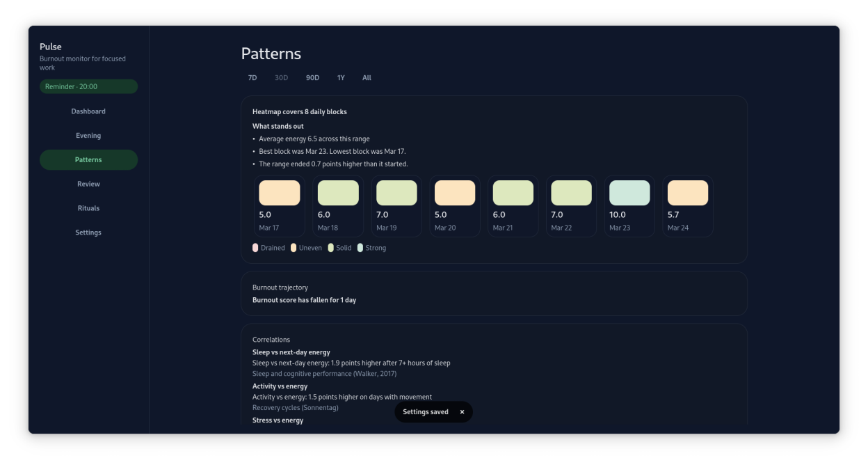
Task: Open Settings from the sidebar
Action: (x=88, y=232)
